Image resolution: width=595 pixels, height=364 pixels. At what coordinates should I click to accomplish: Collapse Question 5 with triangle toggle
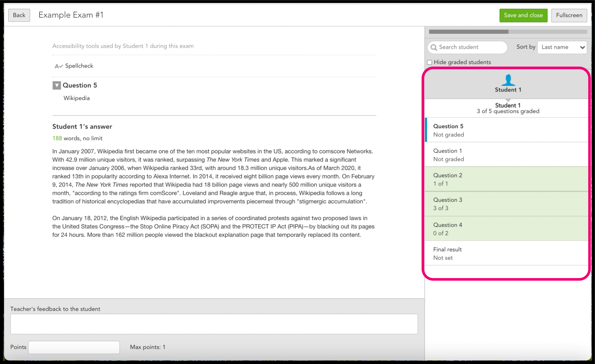point(56,85)
